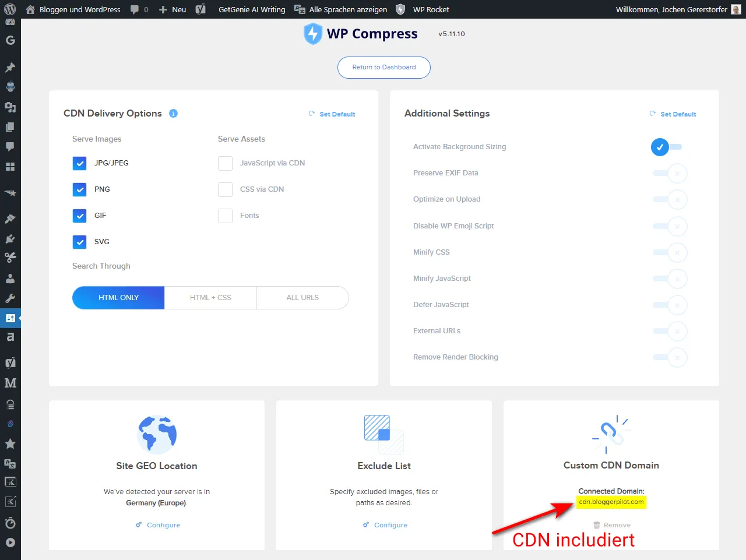Open Tools via the wrench sidebar icon
Image resolution: width=746 pixels, height=560 pixels.
[10, 298]
